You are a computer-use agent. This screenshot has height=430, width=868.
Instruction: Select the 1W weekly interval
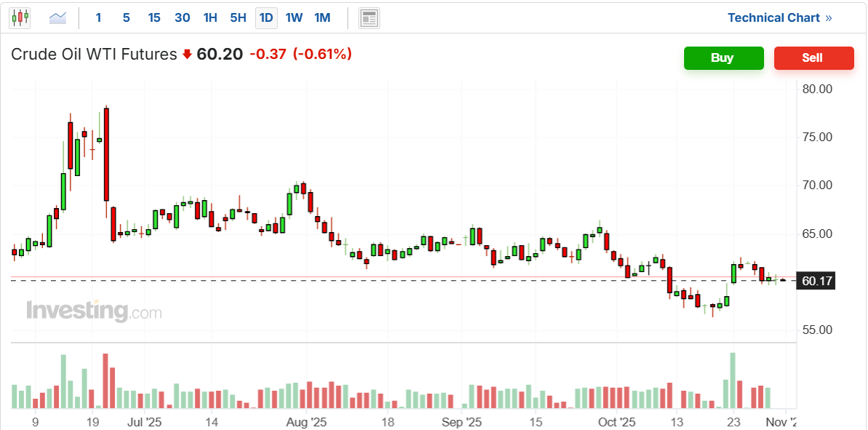point(294,17)
